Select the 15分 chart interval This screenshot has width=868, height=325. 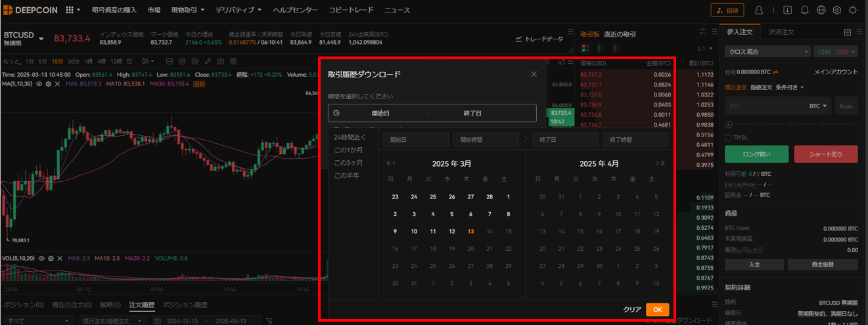click(x=58, y=61)
